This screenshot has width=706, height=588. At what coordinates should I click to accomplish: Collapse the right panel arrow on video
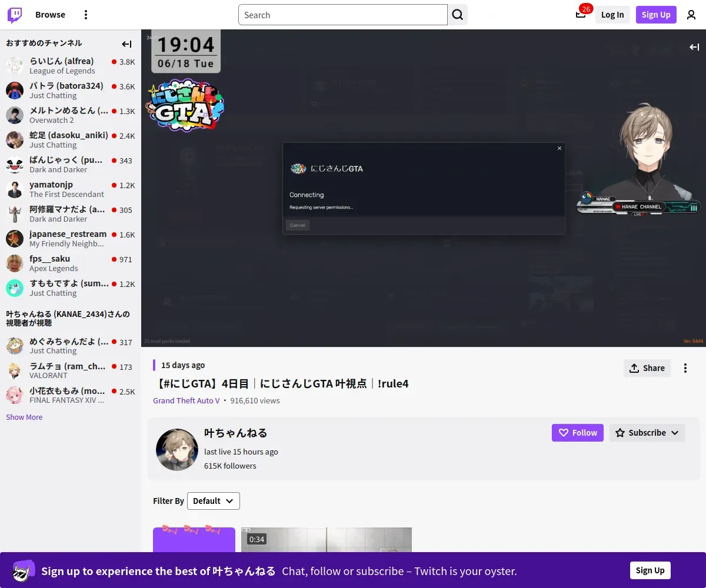pos(694,47)
